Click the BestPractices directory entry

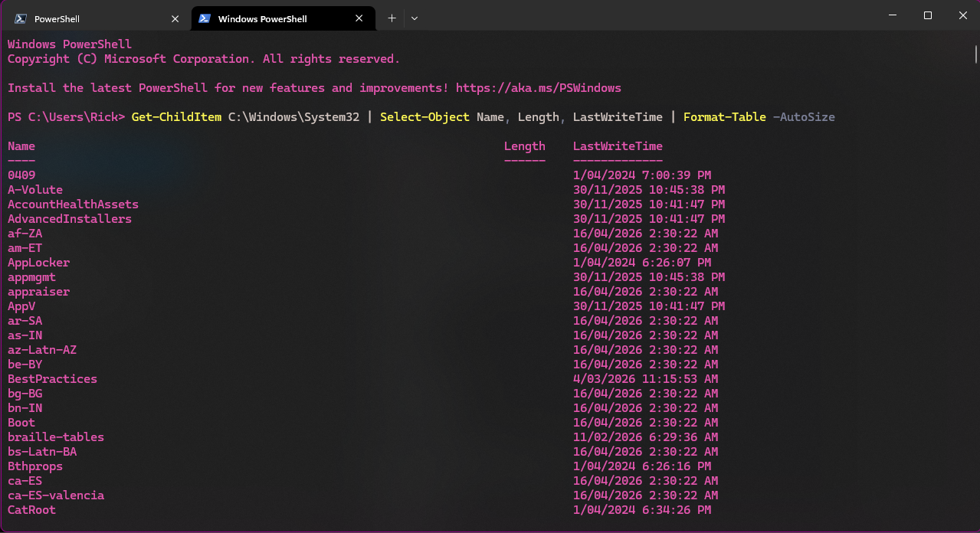pyautogui.click(x=52, y=379)
